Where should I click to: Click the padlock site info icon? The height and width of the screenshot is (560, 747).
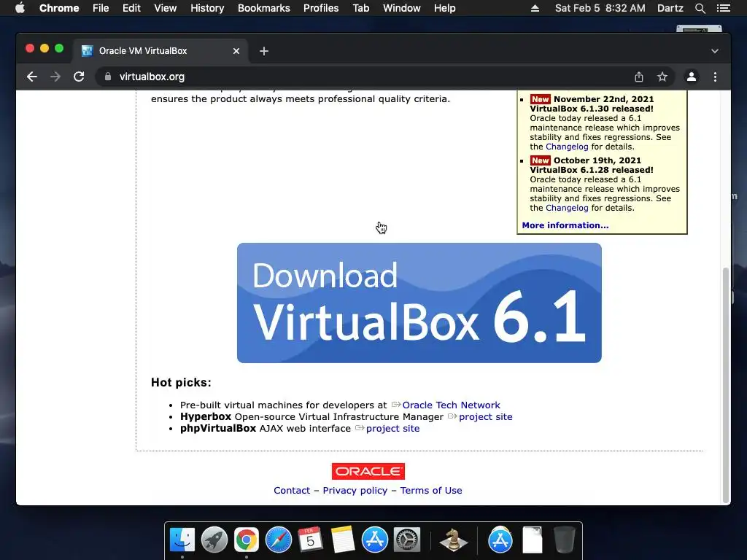click(x=108, y=77)
